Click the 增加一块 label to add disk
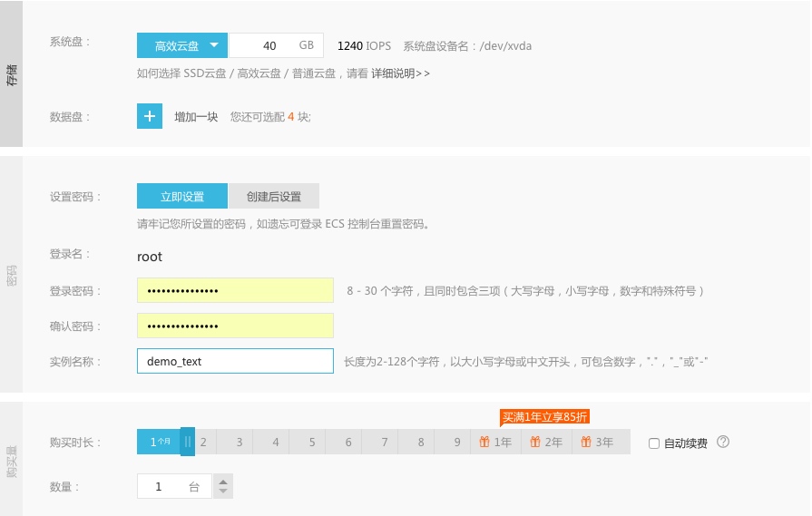Viewport: 812px width, 516px height. click(196, 117)
